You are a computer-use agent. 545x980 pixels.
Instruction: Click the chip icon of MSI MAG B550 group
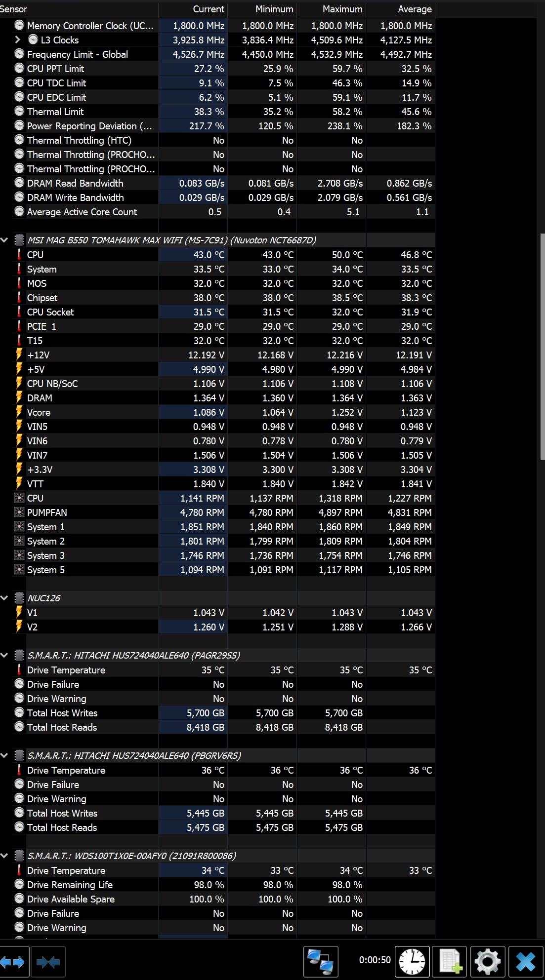[19, 240]
